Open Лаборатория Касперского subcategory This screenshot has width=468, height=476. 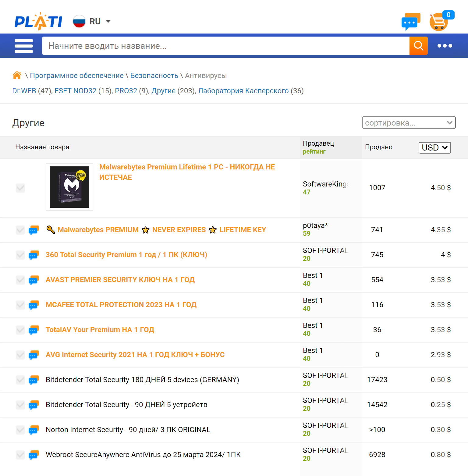coord(243,91)
